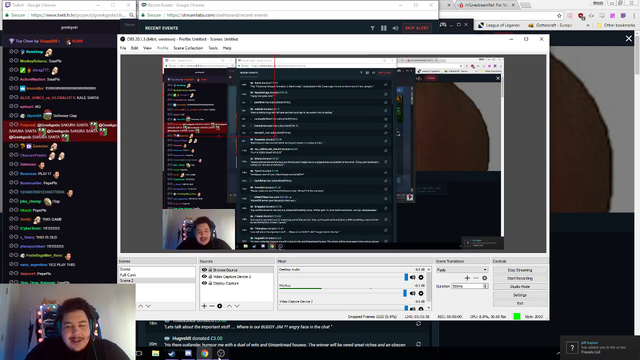Add scene transition plus icon
Screen dimensions: 640x360
(x=467, y=278)
